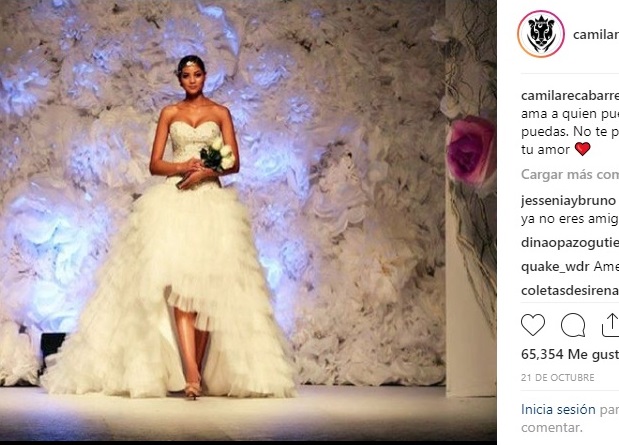Open quake_wdr commenter profile
Screen dimensions: 619x445
(x=555, y=267)
